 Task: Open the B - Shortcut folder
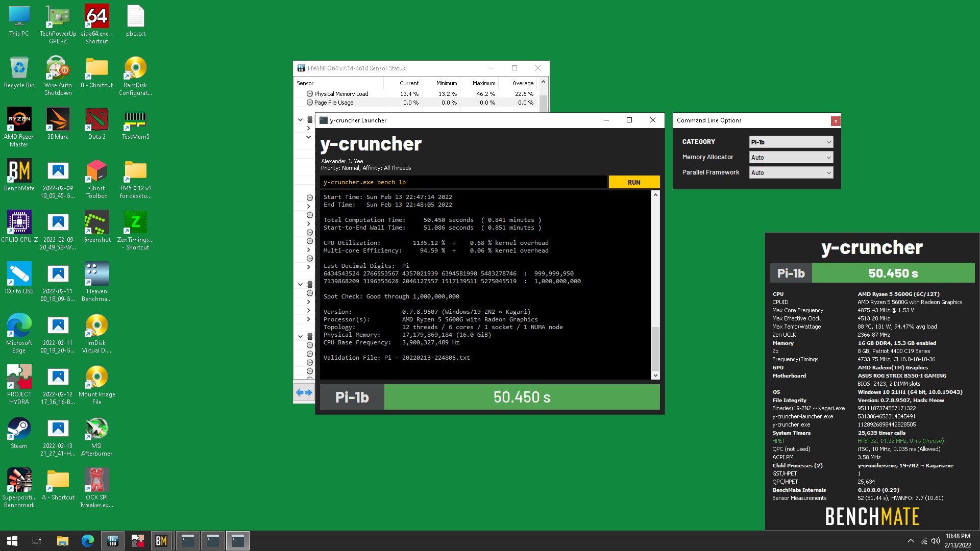coord(96,72)
